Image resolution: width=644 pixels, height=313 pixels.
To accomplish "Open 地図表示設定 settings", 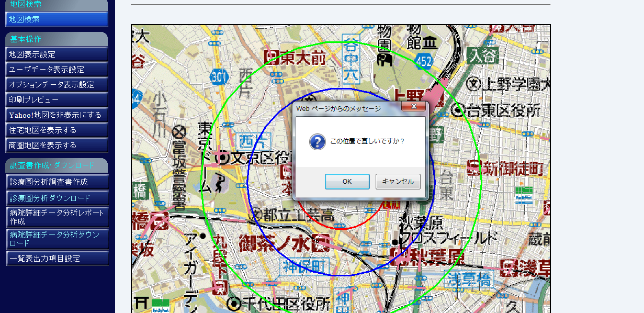I will pos(57,54).
